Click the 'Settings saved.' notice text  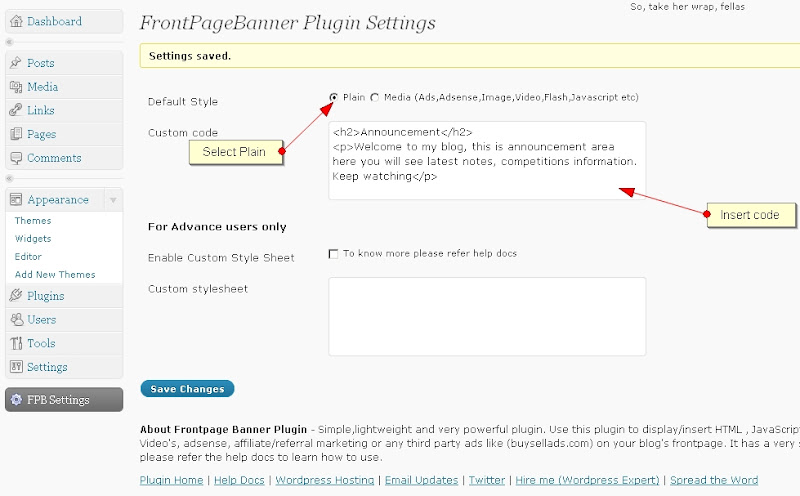pyautogui.click(x=190, y=56)
